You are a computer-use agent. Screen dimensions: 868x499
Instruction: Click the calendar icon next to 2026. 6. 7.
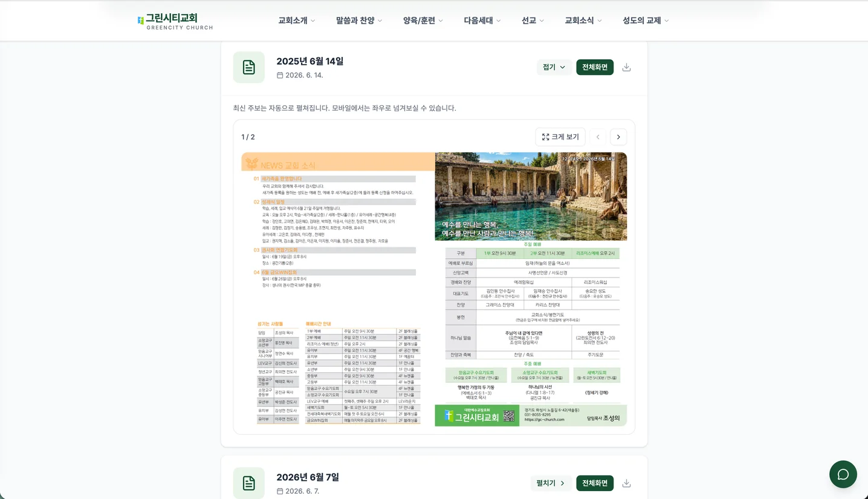(280, 491)
